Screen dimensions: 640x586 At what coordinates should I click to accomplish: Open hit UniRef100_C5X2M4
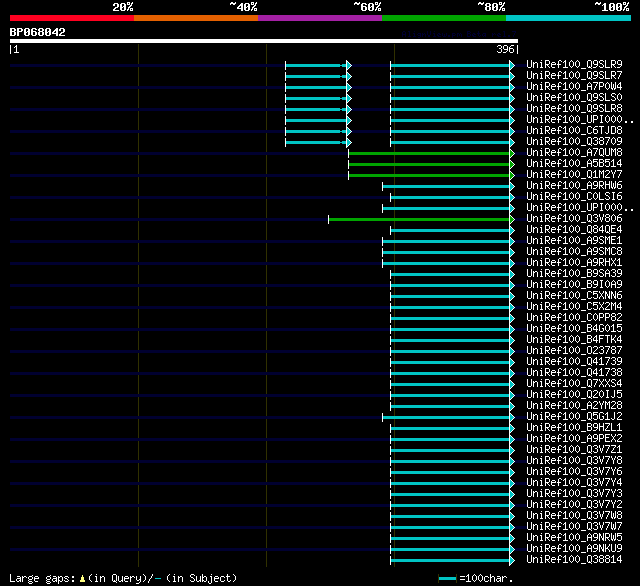pyautogui.click(x=574, y=307)
